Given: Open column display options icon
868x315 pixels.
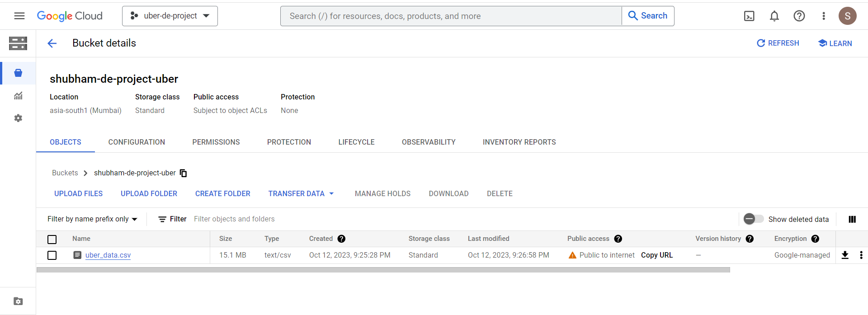Looking at the screenshot, I should (x=852, y=219).
